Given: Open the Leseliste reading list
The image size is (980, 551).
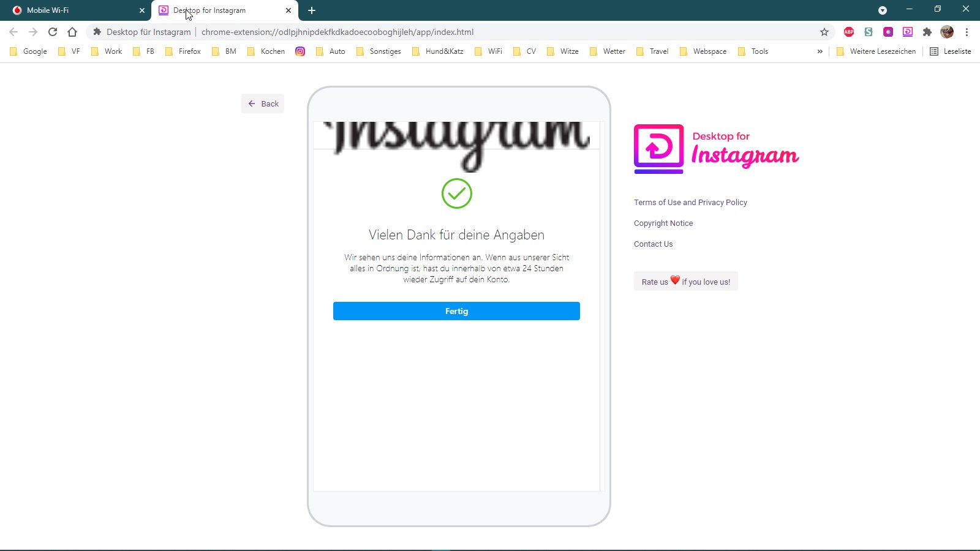Looking at the screenshot, I should [951, 51].
